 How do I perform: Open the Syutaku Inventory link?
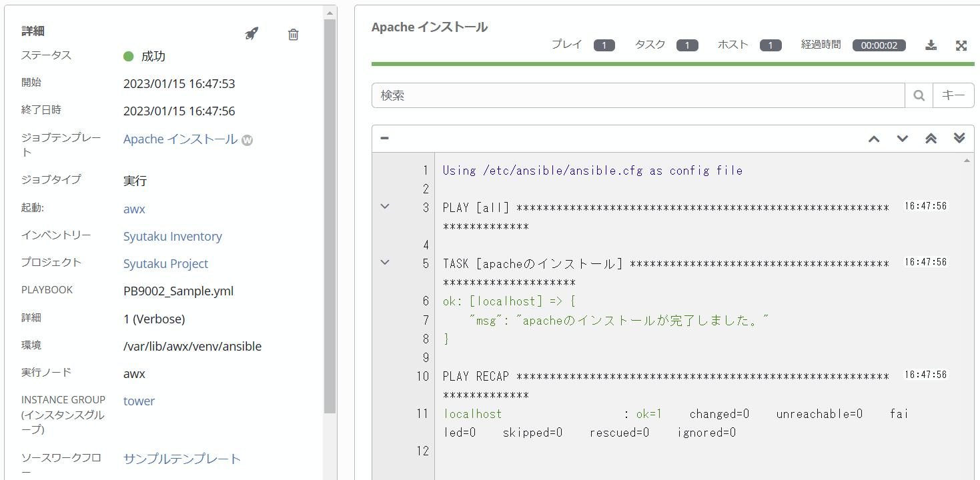[172, 236]
